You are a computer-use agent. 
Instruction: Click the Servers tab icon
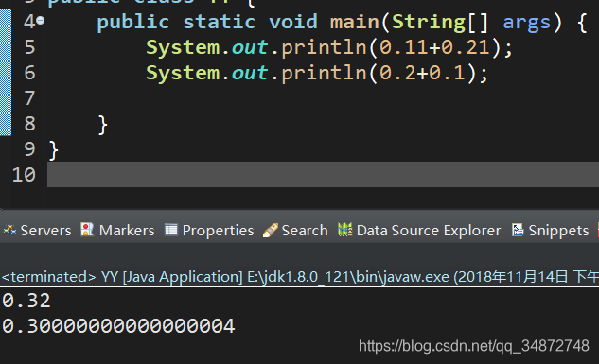pos(9,230)
